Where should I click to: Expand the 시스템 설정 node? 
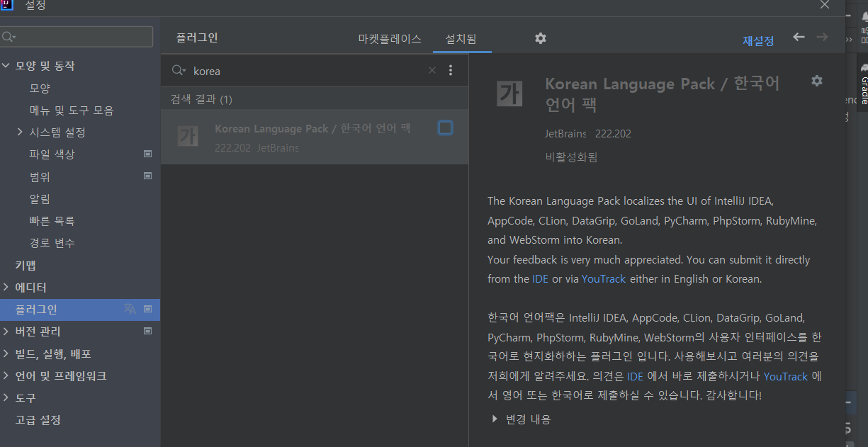pos(20,132)
